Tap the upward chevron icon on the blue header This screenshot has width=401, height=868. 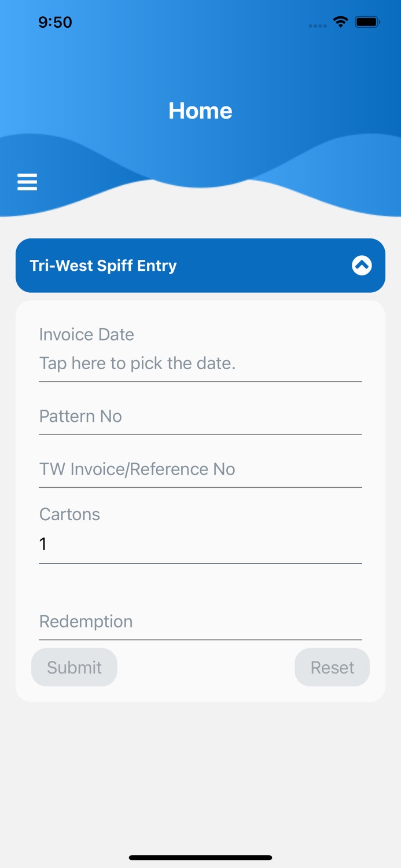tap(361, 265)
